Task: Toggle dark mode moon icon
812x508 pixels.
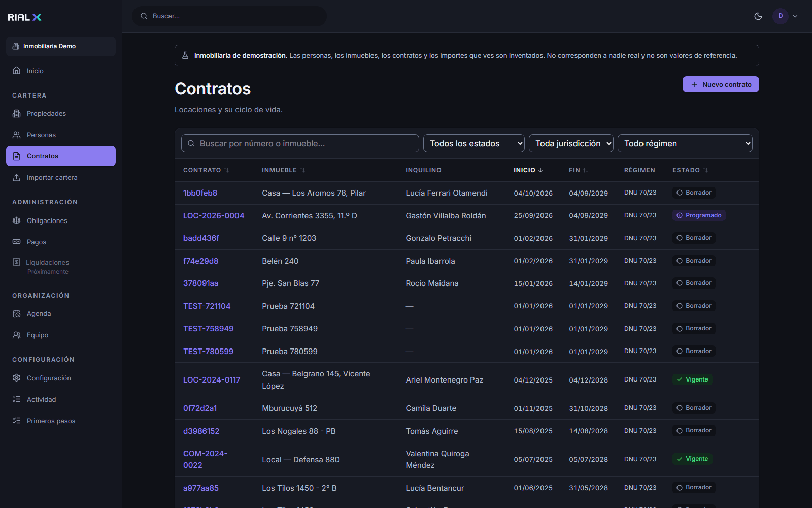Action: point(758,16)
